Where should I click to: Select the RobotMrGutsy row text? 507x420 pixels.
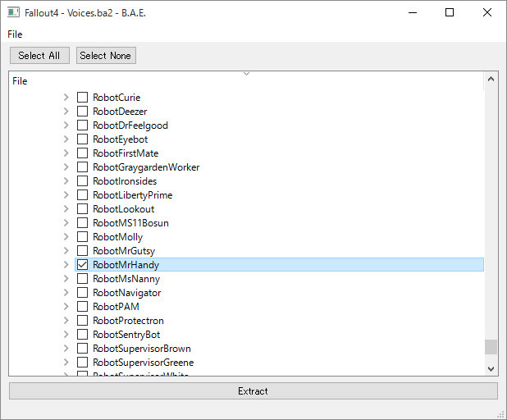[124, 251]
